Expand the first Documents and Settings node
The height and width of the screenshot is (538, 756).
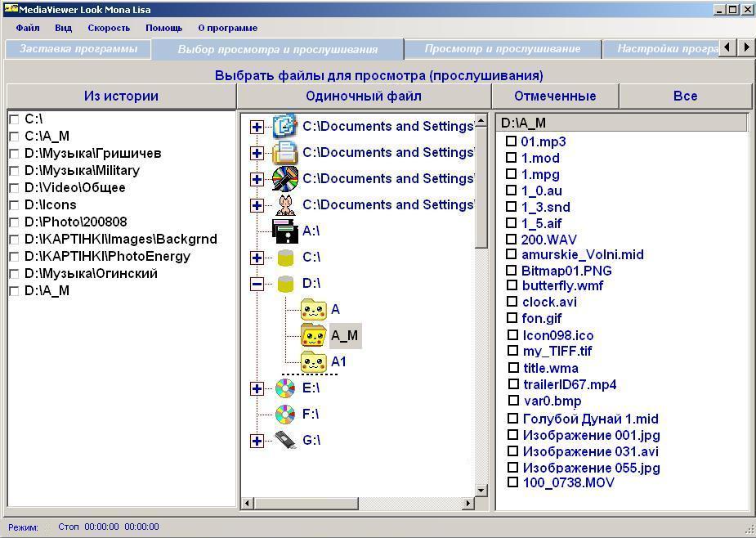coord(257,127)
